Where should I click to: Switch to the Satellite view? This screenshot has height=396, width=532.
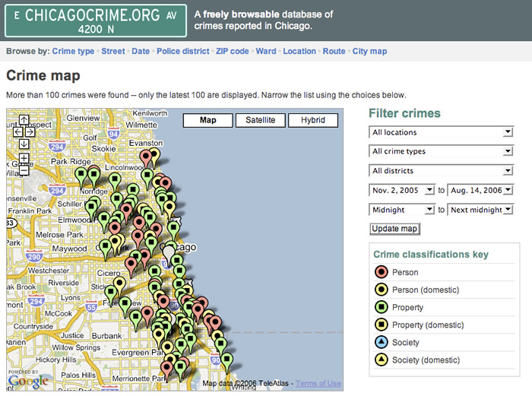(x=261, y=120)
